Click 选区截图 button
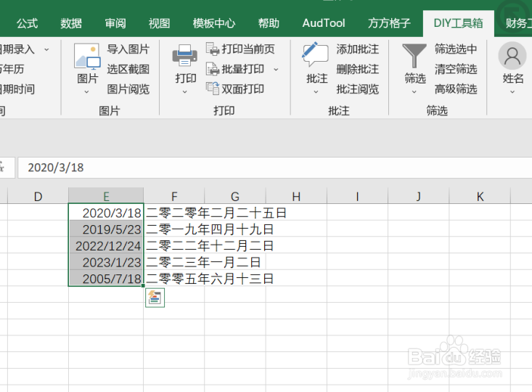532x392 pixels. point(128,69)
